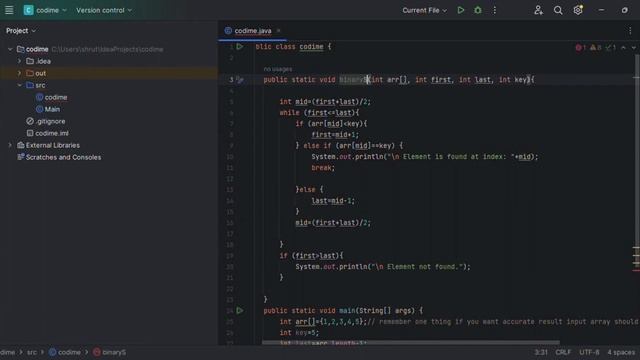This screenshot has width=640, height=360.
Task: Collapse the src folder
Action: [19, 85]
